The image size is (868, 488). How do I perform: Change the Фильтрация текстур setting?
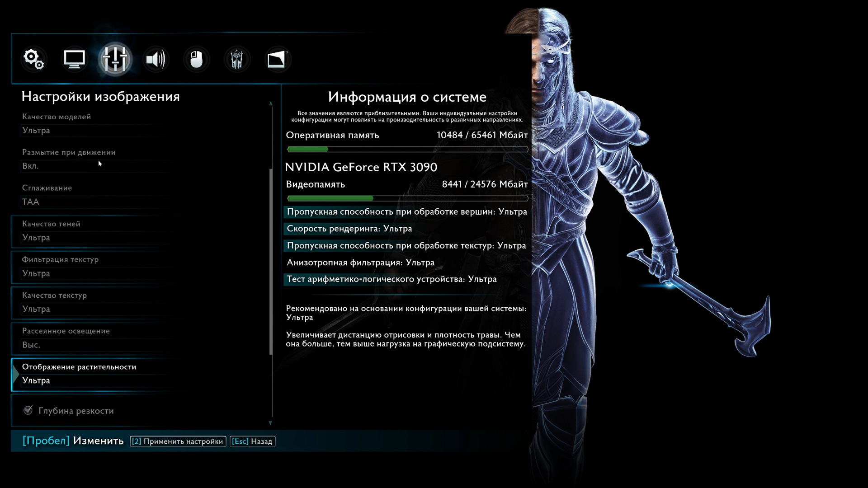[140, 267]
